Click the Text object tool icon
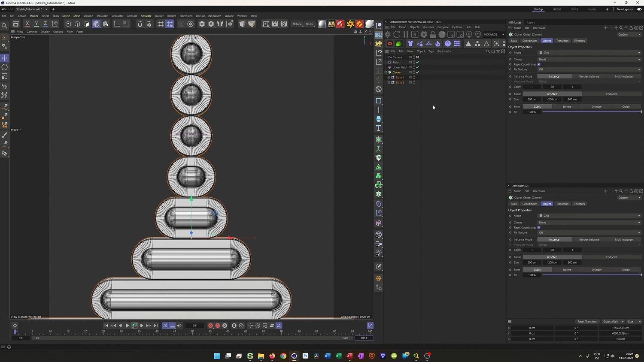 click(x=379, y=128)
